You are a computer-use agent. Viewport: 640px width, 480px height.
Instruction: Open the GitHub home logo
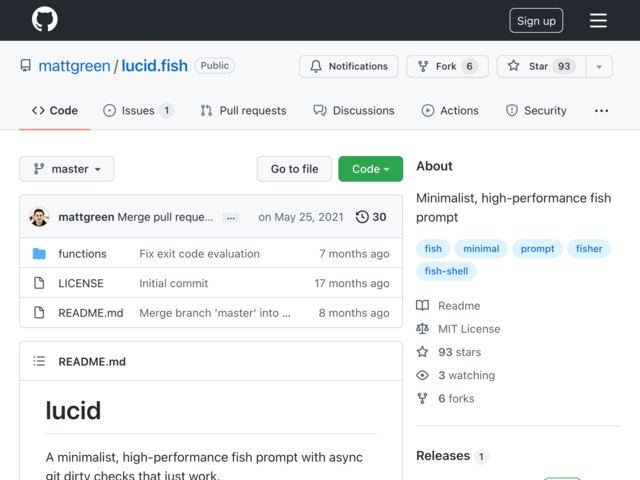(44, 19)
